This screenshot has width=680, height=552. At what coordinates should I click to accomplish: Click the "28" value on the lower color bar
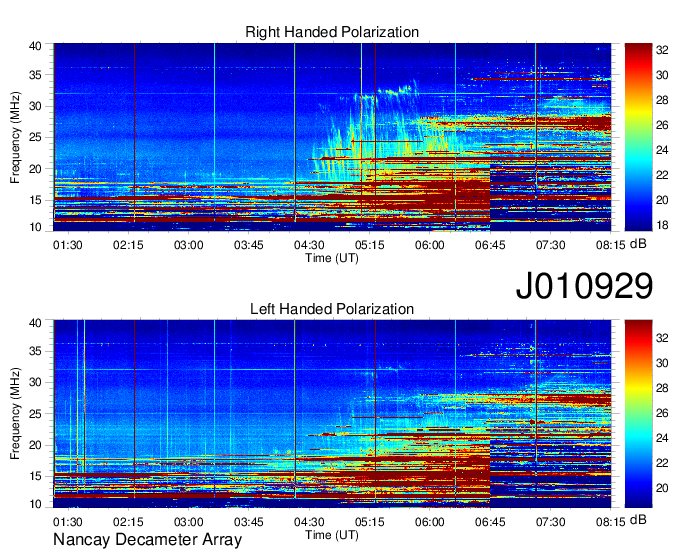tap(662, 388)
